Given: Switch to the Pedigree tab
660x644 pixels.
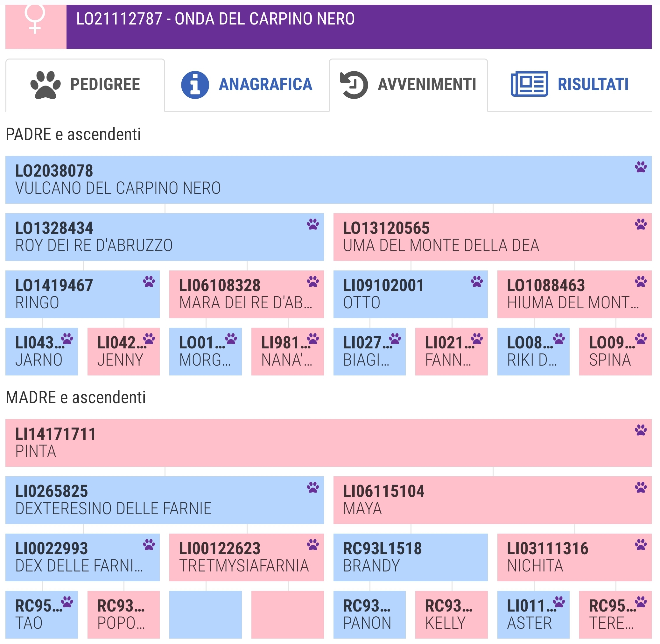Looking at the screenshot, I should tap(85, 85).
